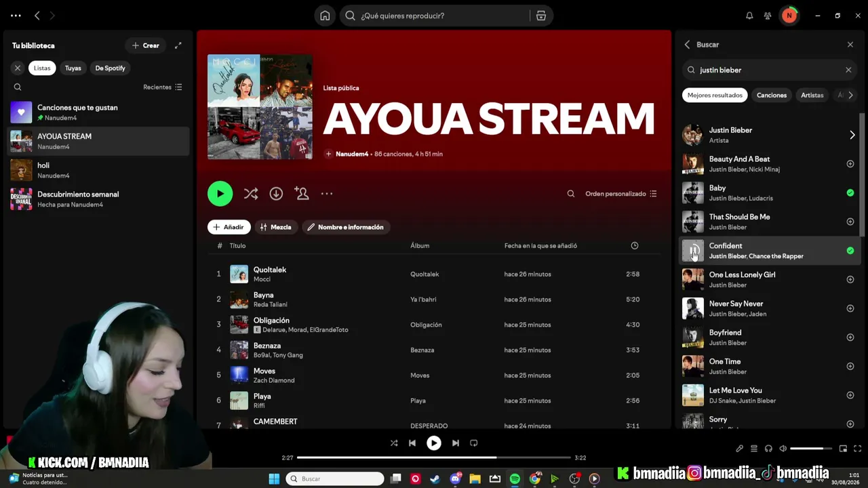Skip to the next track
868x488 pixels.
click(x=456, y=443)
